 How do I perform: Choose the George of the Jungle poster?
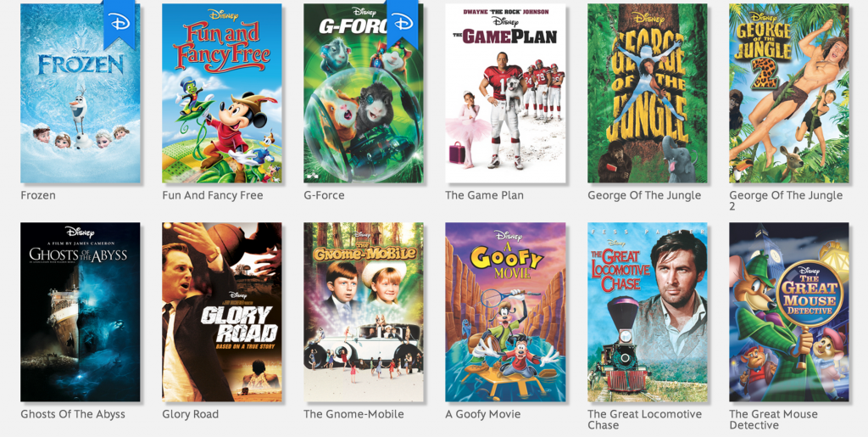tap(647, 93)
